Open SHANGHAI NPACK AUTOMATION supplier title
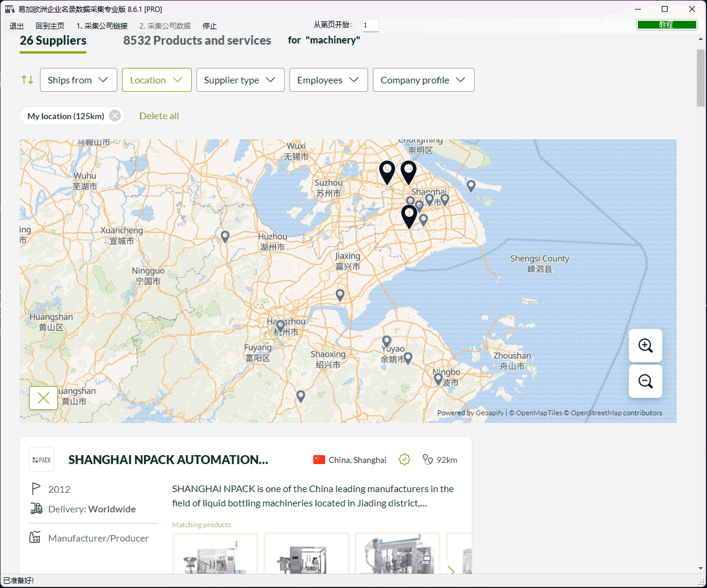707x588 pixels. click(x=168, y=459)
